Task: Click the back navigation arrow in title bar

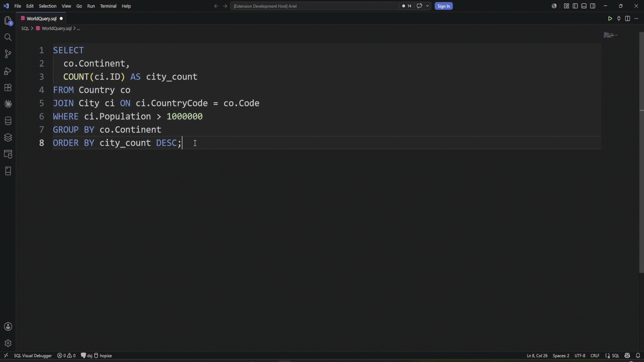Action: (216, 6)
